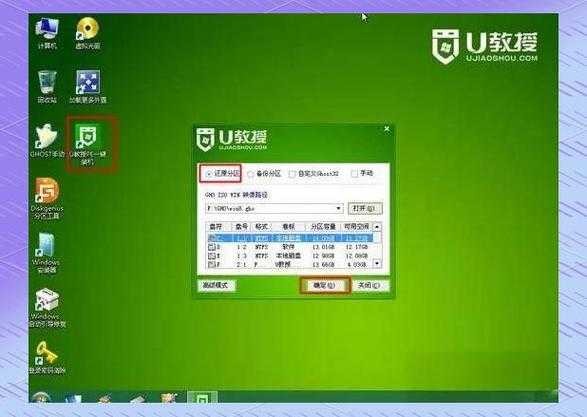Select the 还原分区 radio button
The image size is (587, 417).
(x=209, y=174)
